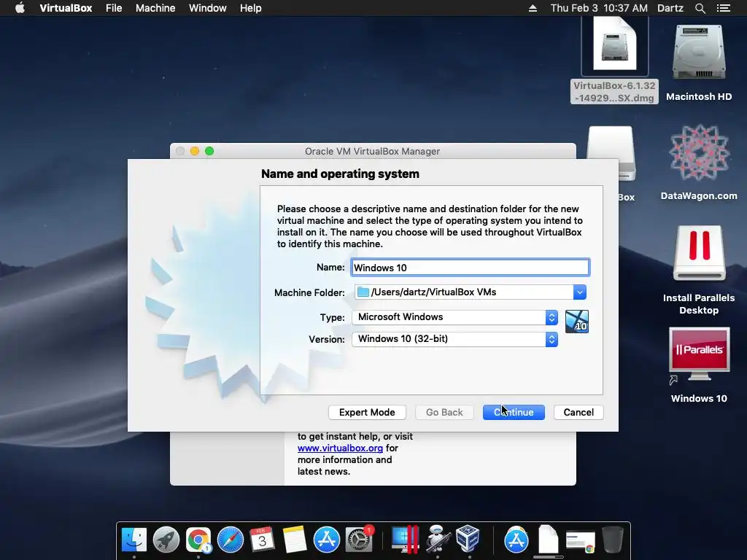Image resolution: width=747 pixels, height=560 pixels.
Task: Select VirtualBox dmg file on desktop
Action: tap(614, 60)
